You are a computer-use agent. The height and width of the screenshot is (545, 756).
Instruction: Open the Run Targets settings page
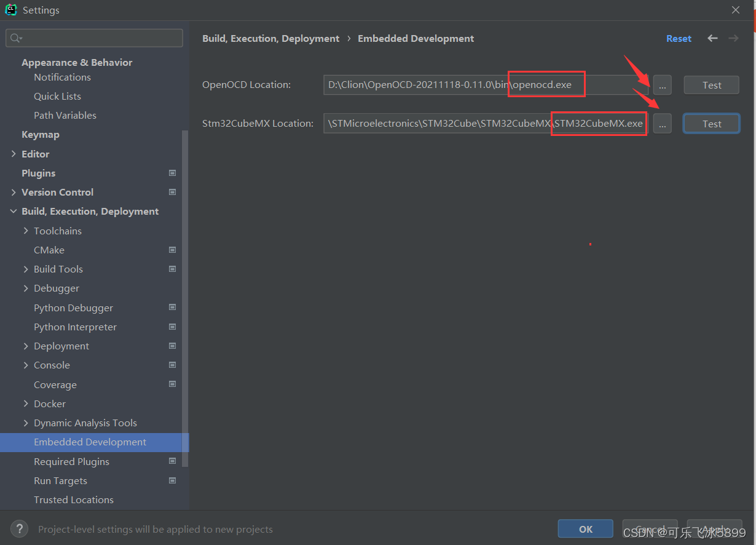[x=60, y=480]
